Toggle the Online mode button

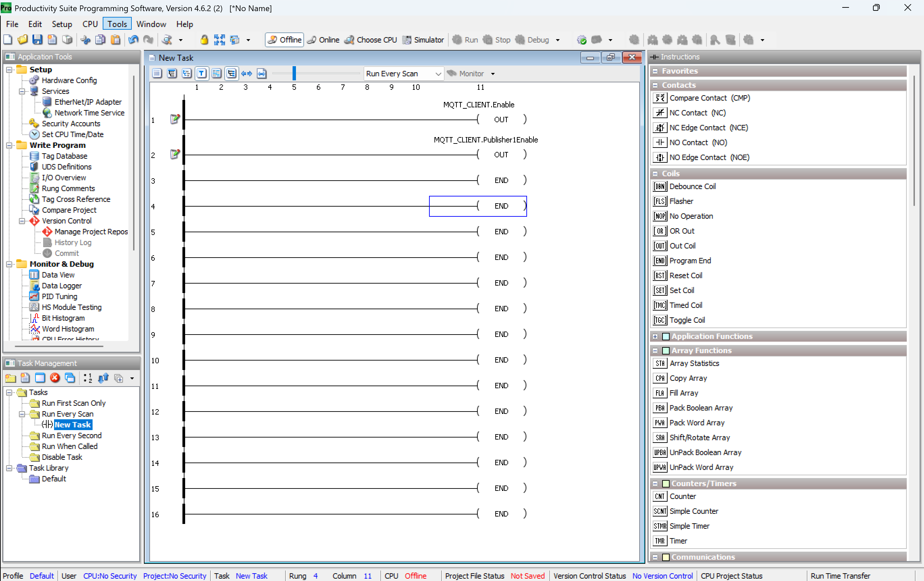click(323, 39)
